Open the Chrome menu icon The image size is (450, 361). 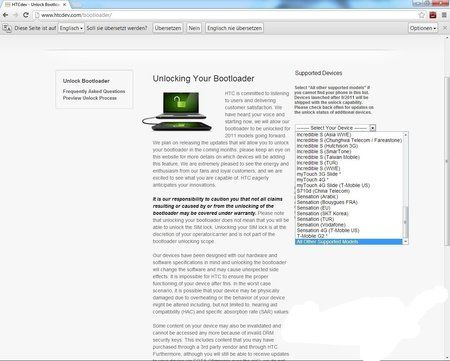444,15
